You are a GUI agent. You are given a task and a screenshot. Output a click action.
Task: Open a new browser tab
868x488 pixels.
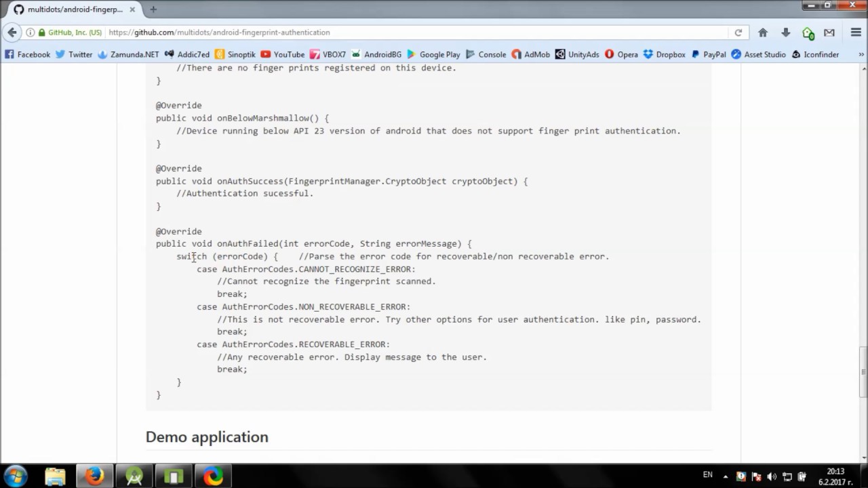click(153, 9)
